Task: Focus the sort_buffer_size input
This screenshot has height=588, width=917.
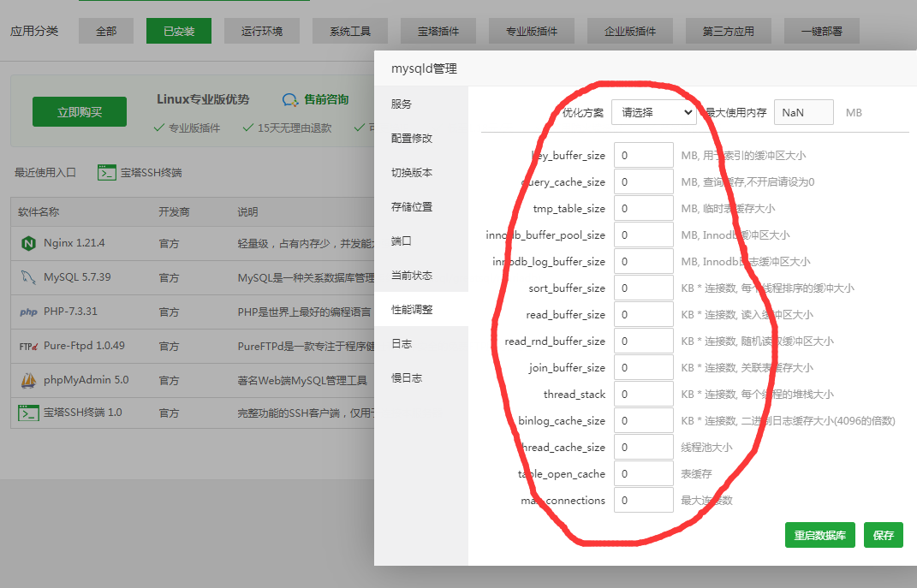Action: [643, 288]
